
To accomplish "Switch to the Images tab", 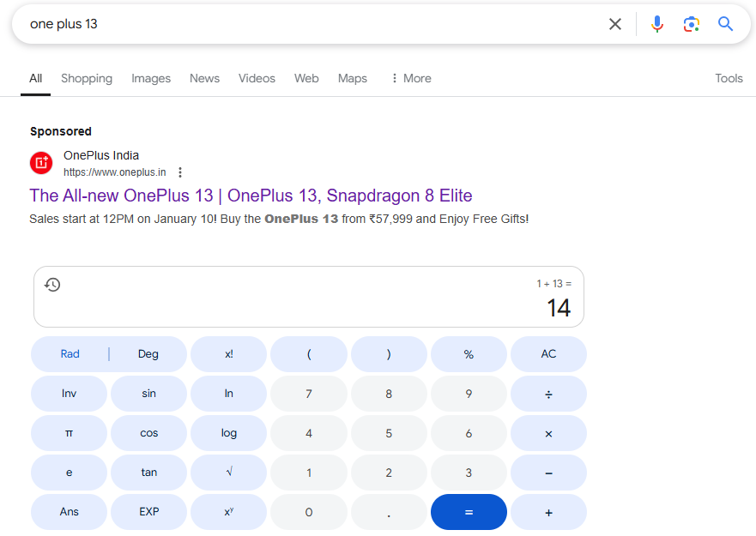I will [151, 78].
